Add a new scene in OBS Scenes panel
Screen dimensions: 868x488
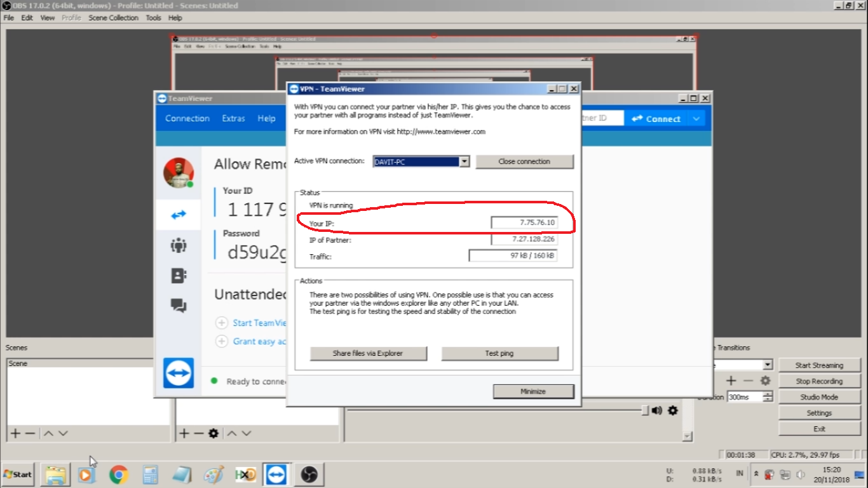(16, 433)
